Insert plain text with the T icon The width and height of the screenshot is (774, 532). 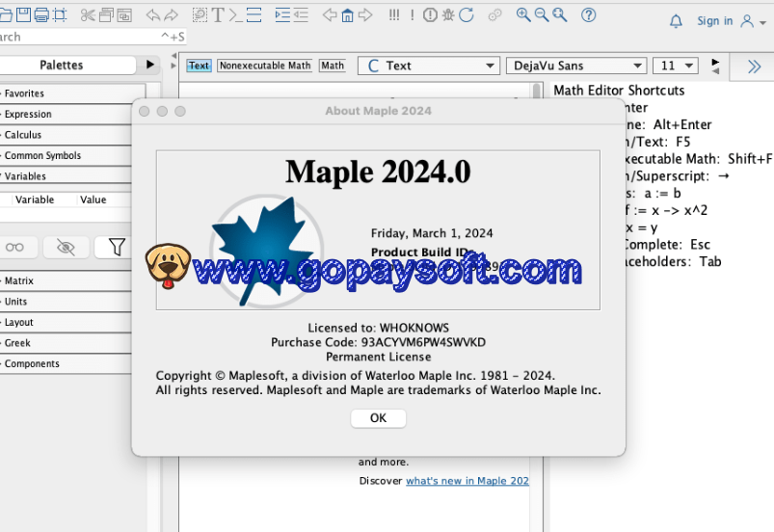pos(218,14)
